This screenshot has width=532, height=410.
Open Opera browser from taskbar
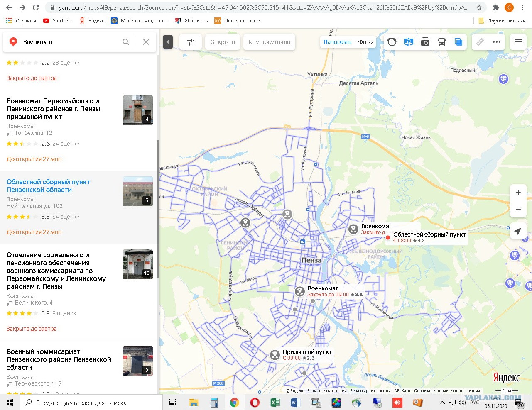pos(255,403)
